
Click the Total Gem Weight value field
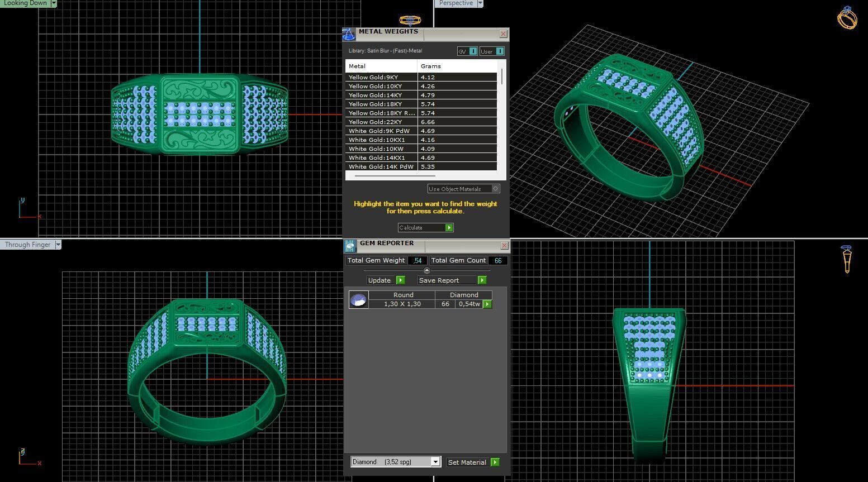[418, 261]
